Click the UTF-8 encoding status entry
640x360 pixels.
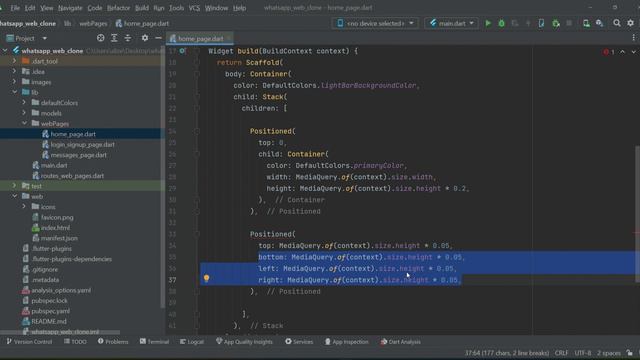(x=582, y=353)
